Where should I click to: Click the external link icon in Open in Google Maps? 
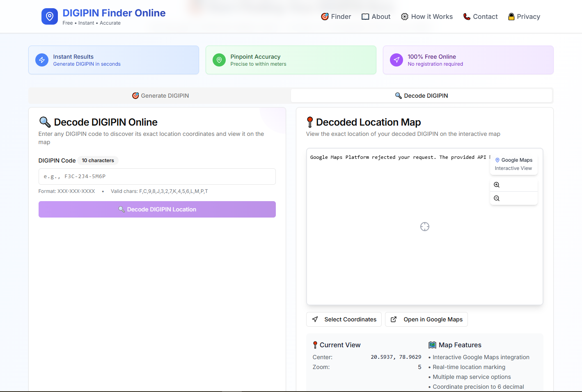tap(394, 319)
